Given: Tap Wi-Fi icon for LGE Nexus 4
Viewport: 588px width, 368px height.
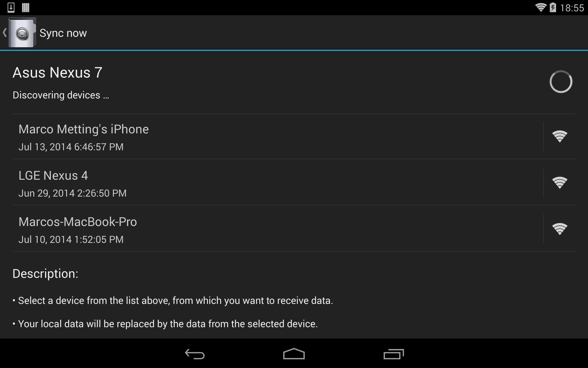Looking at the screenshot, I should [560, 183].
